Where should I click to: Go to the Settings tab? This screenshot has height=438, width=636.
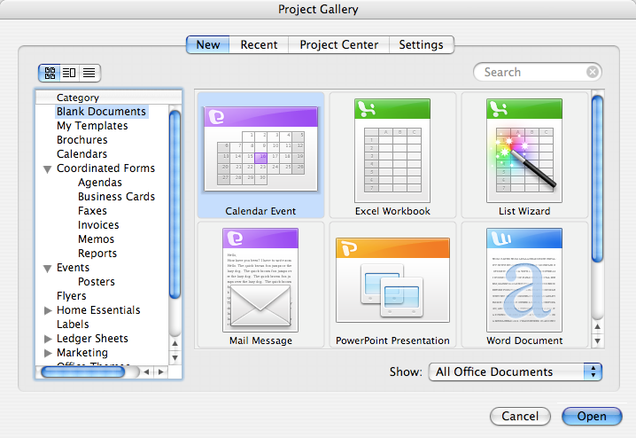tap(421, 45)
